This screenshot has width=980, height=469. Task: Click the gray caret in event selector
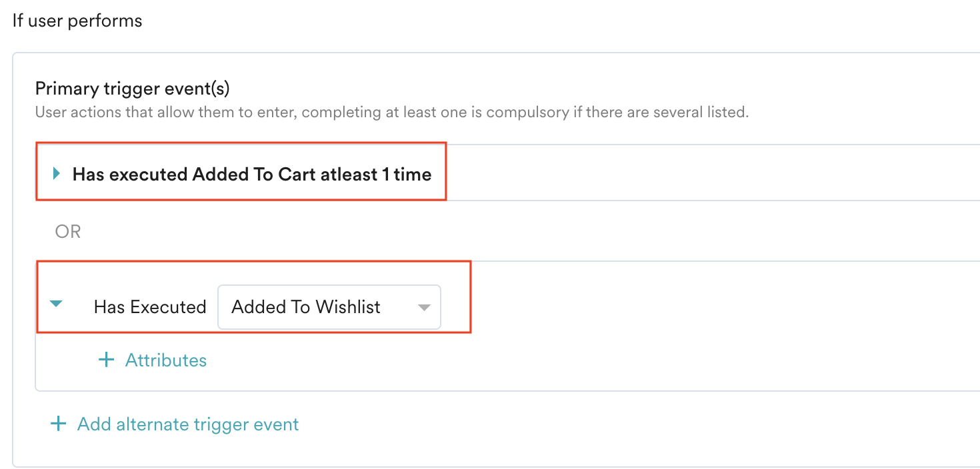click(x=424, y=307)
